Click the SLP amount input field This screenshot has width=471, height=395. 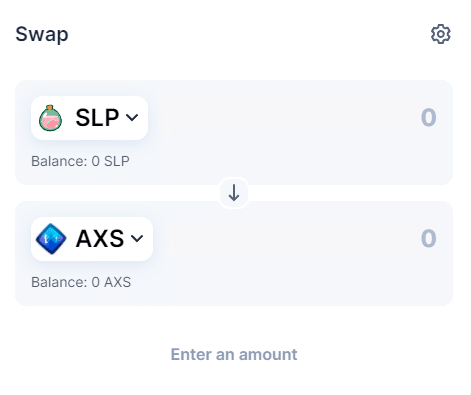pyautogui.click(x=297, y=117)
